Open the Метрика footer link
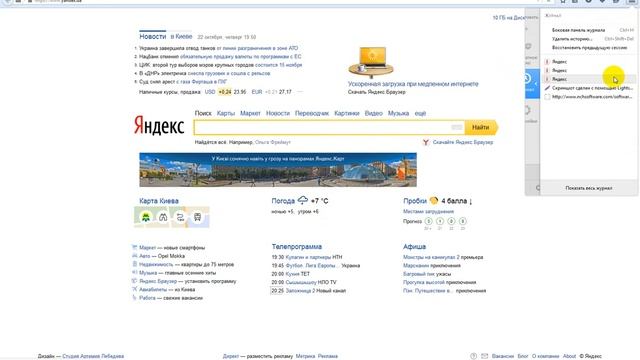Screen dimensions: 640x360 pos(305,356)
